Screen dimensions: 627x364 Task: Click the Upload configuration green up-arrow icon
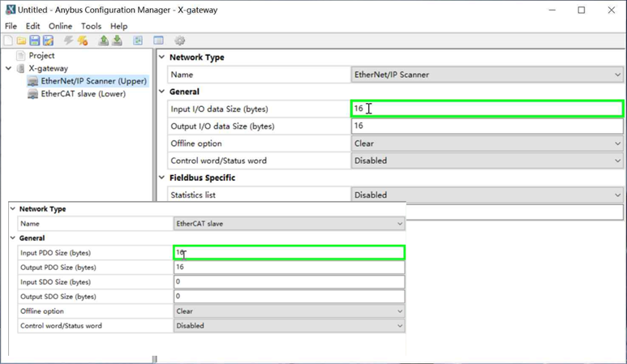point(104,41)
